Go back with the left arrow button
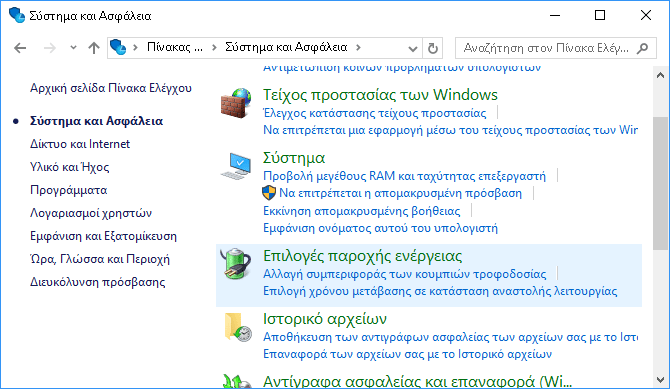This screenshot has width=670, height=389. click(x=20, y=47)
